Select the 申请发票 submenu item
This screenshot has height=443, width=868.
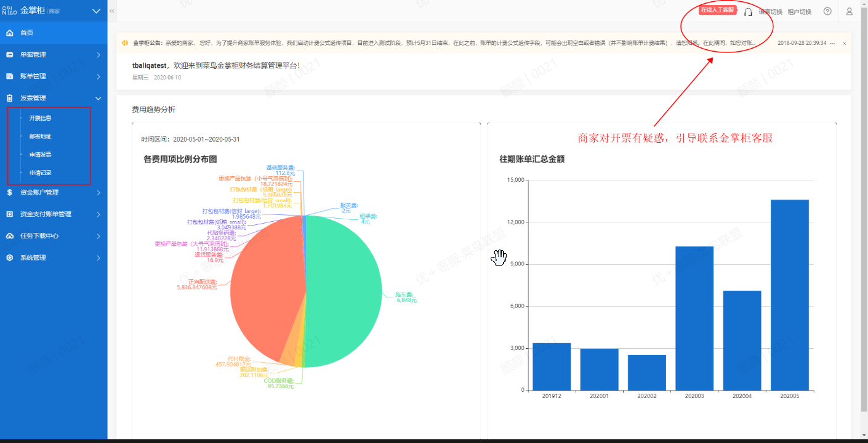click(x=41, y=155)
